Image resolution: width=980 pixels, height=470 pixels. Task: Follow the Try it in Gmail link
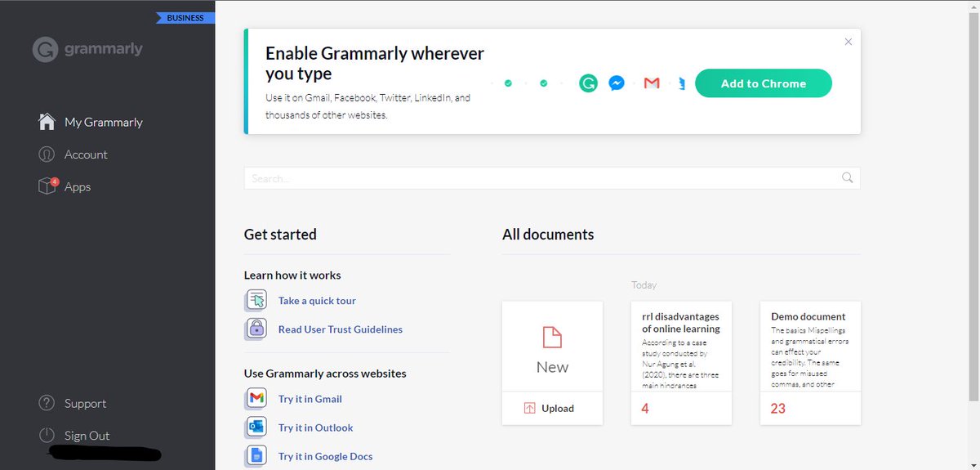tap(310, 399)
